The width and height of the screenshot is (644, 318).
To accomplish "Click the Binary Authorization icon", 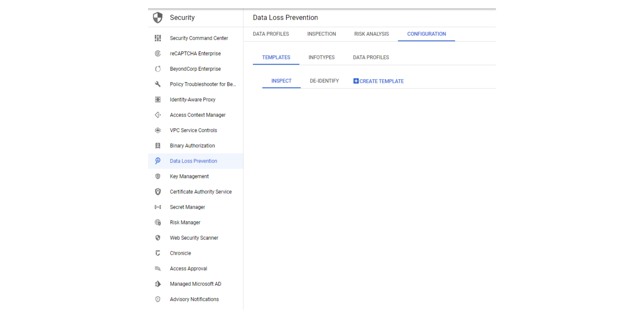I will [158, 146].
